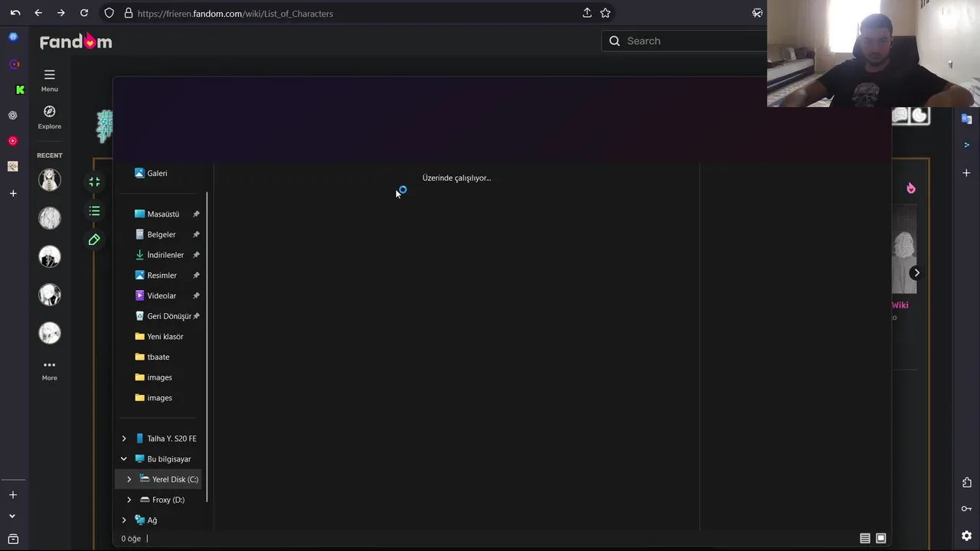This screenshot has height=551, width=980.
Task: Select Videolar folder in navigation pane
Action: tap(155, 296)
